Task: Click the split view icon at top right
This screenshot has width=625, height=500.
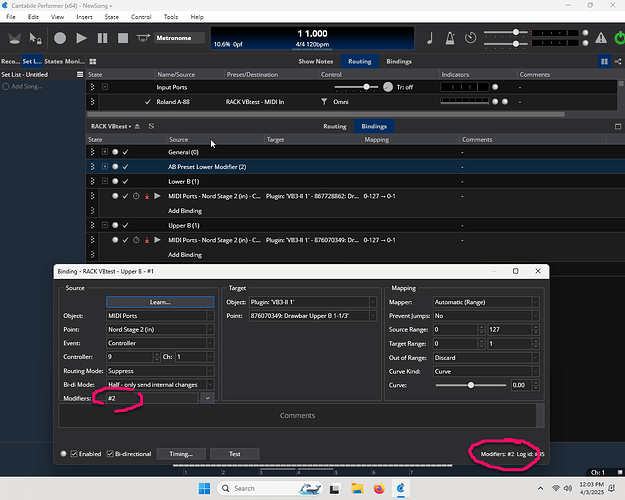Action: [604, 61]
